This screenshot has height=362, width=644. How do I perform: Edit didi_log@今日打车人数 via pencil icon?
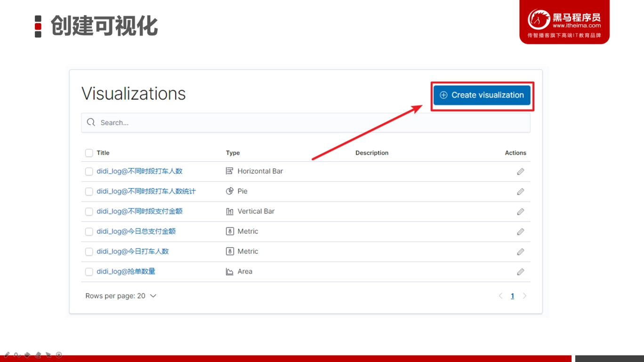click(x=520, y=252)
